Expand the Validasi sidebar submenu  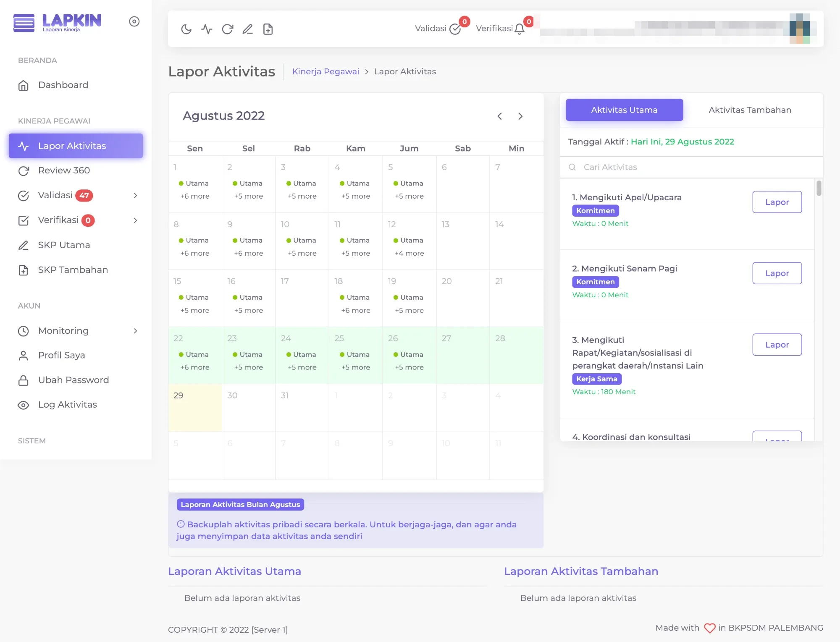click(76, 195)
